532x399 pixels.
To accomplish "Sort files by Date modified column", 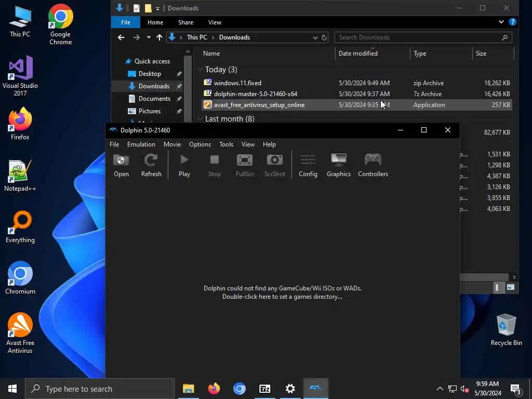I will pyautogui.click(x=358, y=54).
